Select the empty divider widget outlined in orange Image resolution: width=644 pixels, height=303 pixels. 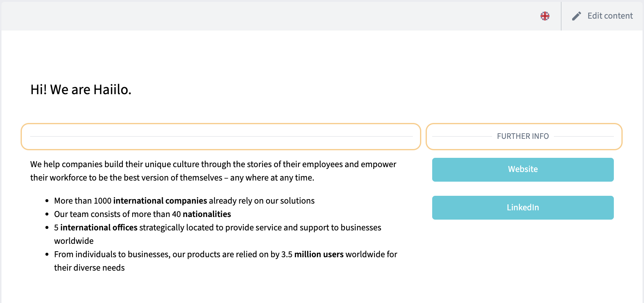tap(221, 137)
